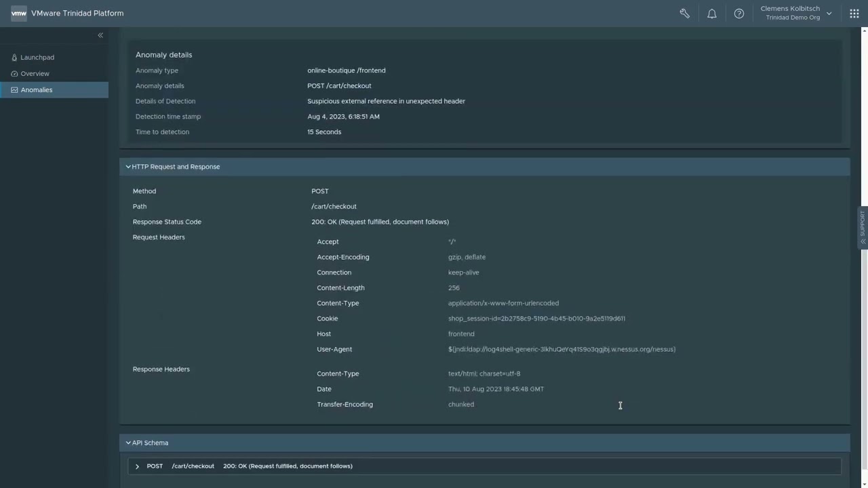
Task: Click 'online-boutique /frontend' anomaly type value
Action: (x=347, y=70)
